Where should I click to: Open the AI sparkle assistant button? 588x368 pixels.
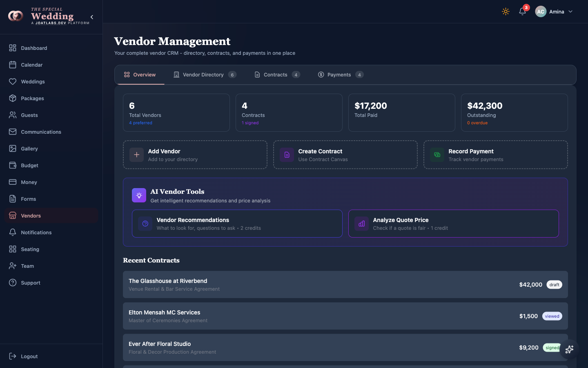click(569, 349)
